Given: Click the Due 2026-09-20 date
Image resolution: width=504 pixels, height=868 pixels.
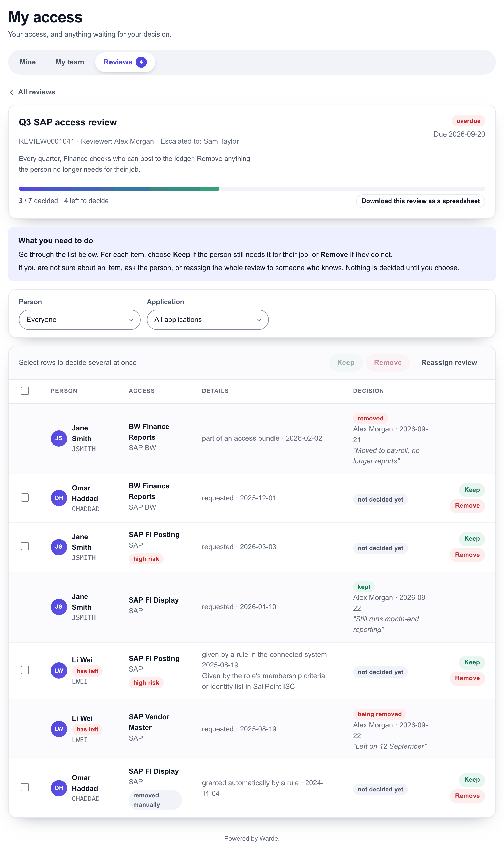Looking at the screenshot, I should click(459, 134).
